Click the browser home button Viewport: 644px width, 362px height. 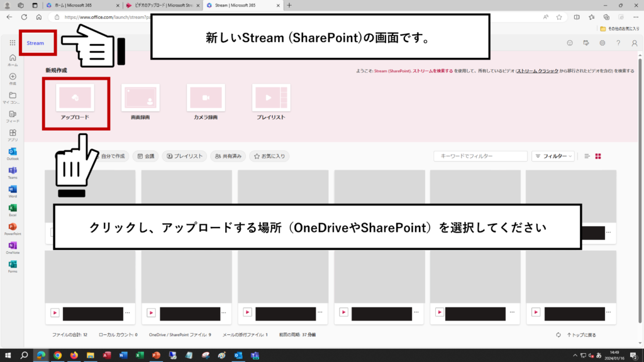tap(39, 17)
